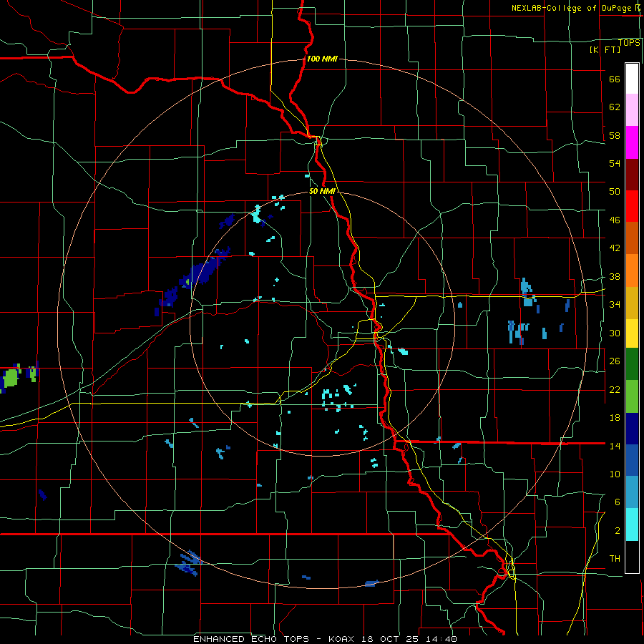644x644 pixels.
Task: Select the "TH" legend label
Action: click(615, 559)
